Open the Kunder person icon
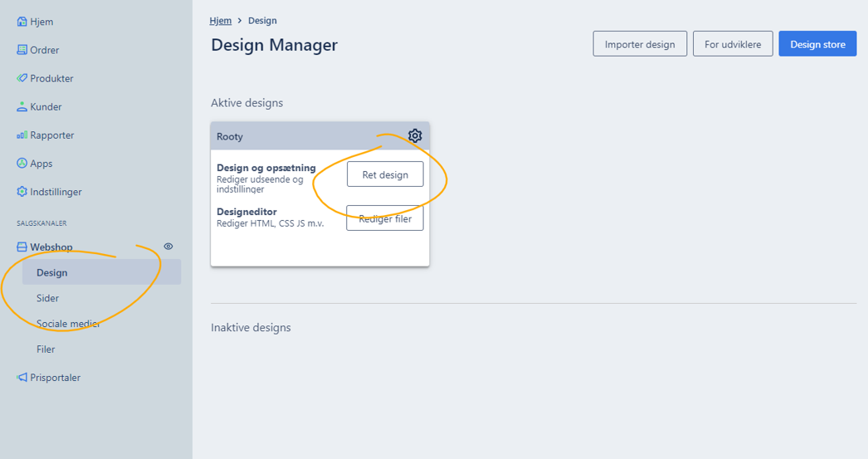The height and width of the screenshot is (459, 868). [x=22, y=106]
